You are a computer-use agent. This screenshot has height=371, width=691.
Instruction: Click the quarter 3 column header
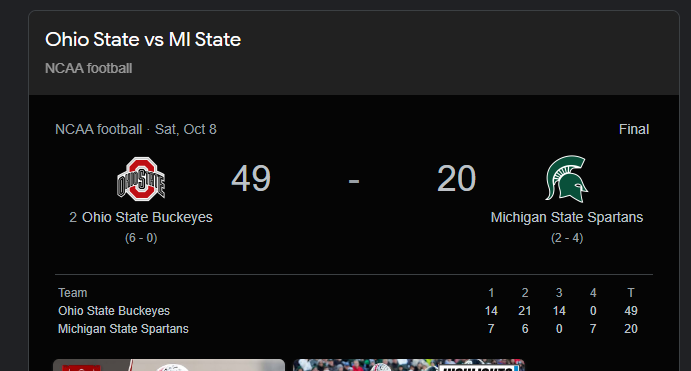(559, 293)
